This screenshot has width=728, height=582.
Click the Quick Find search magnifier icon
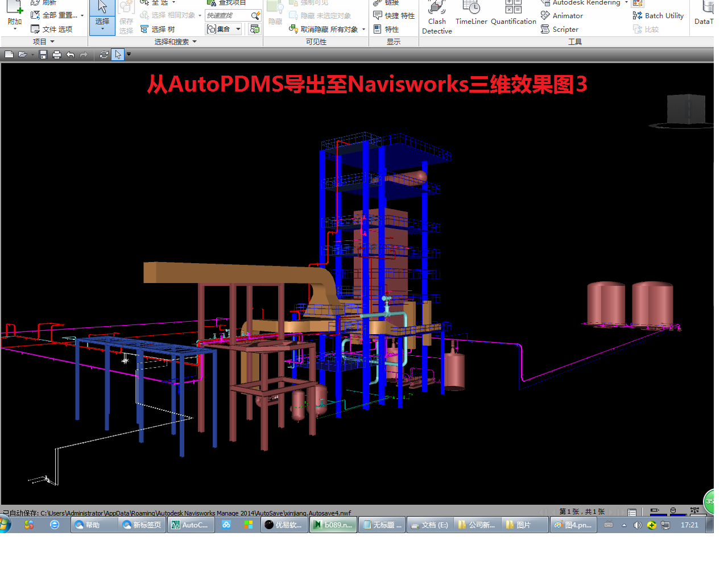(256, 15)
